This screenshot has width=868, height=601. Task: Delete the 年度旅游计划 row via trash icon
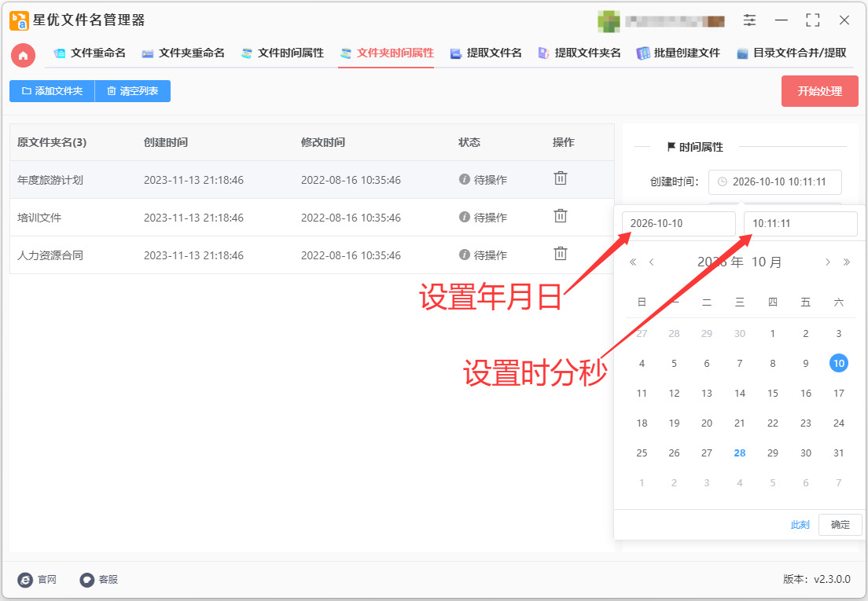pos(561,178)
